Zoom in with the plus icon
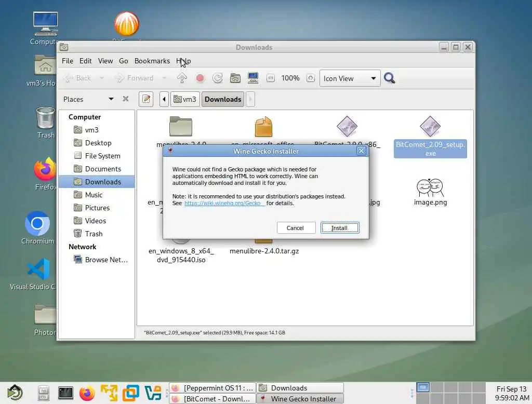Viewport: 532px width, 404px height. (311, 78)
